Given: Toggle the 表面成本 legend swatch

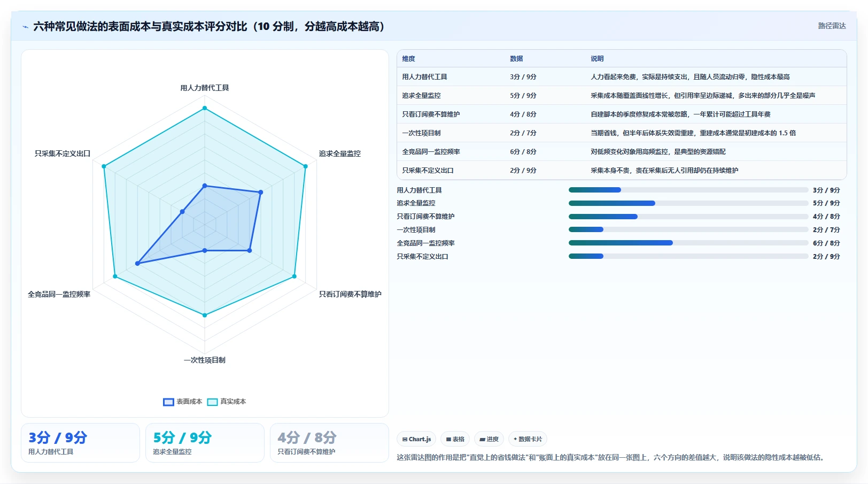Looking at the screenshot, I should coord(168,402).
